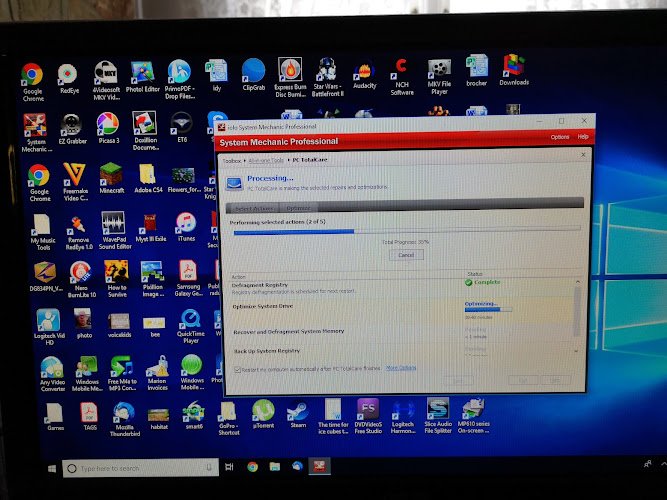667x500 pixels.
Task: Open Free M4a to MP3 Converter shortcut
Action: tap(122, 373)
